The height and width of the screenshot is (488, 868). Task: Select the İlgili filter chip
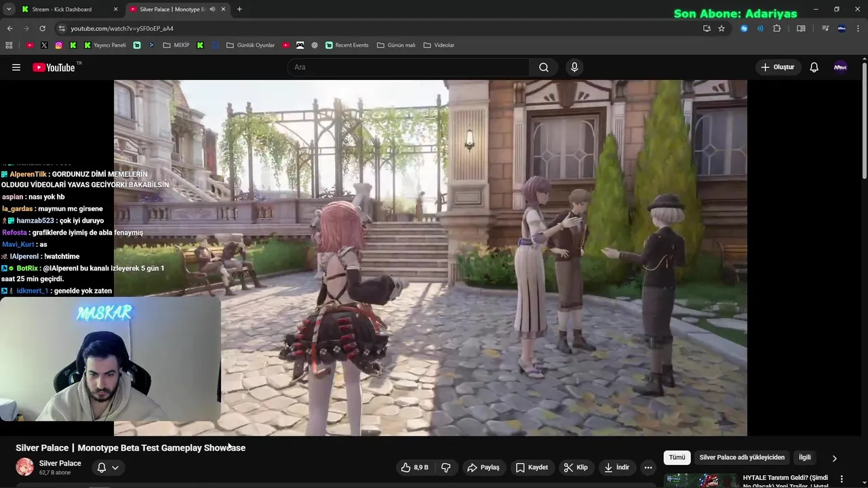(804, 457)
